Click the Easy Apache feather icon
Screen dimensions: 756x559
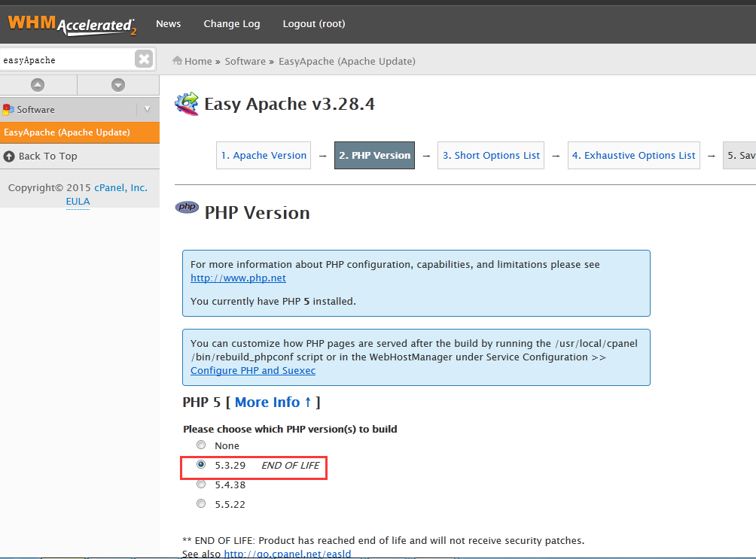(x=187, y=104)
